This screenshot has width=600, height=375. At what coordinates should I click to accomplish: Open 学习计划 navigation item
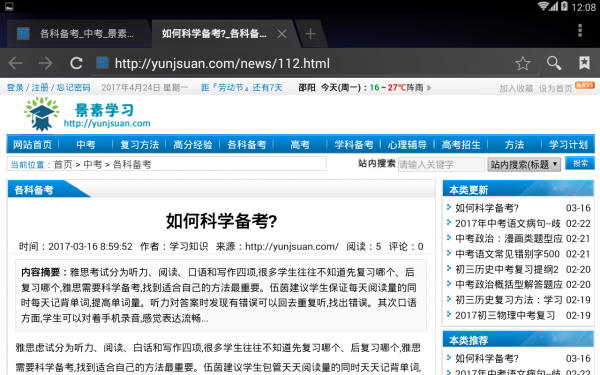568,145
